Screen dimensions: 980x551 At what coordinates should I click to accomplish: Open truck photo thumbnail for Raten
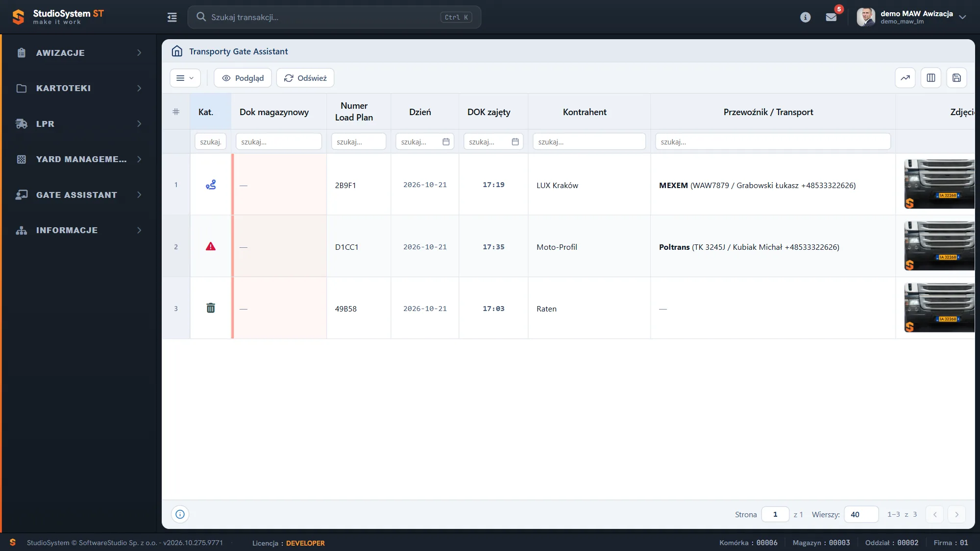pyautogui.click(x=939, y=308)
